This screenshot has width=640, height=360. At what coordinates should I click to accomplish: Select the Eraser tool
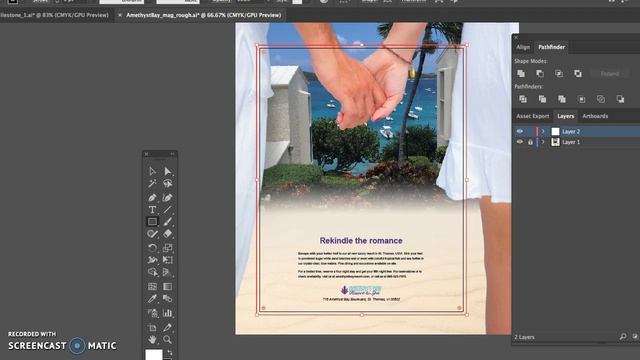167,234
